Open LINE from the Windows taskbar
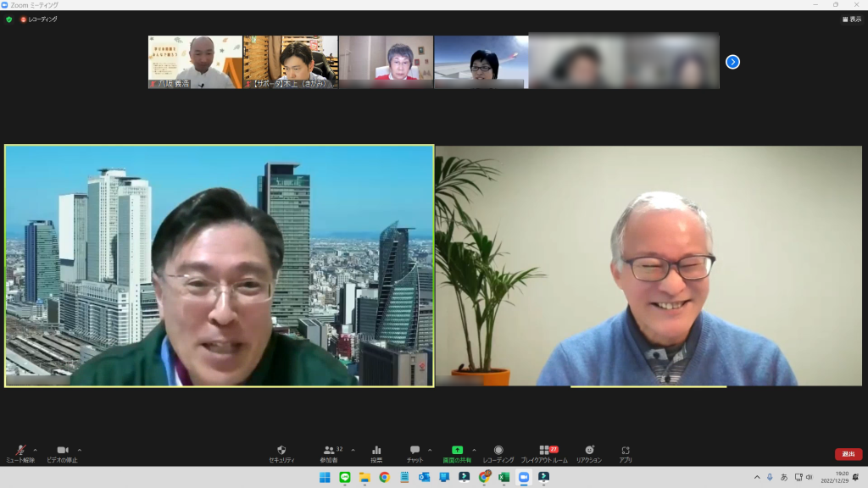Image resolution: width=868 pixels, height=488 pixels. [x=345, y=477]
